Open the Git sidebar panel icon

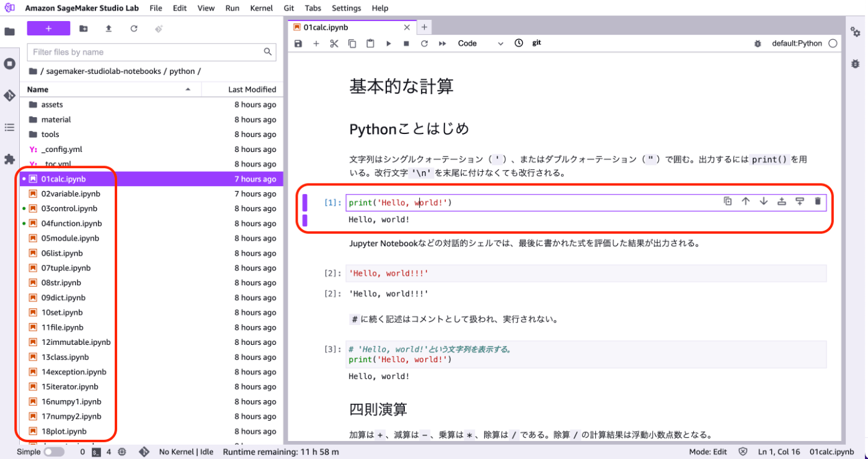click(9, 96)
